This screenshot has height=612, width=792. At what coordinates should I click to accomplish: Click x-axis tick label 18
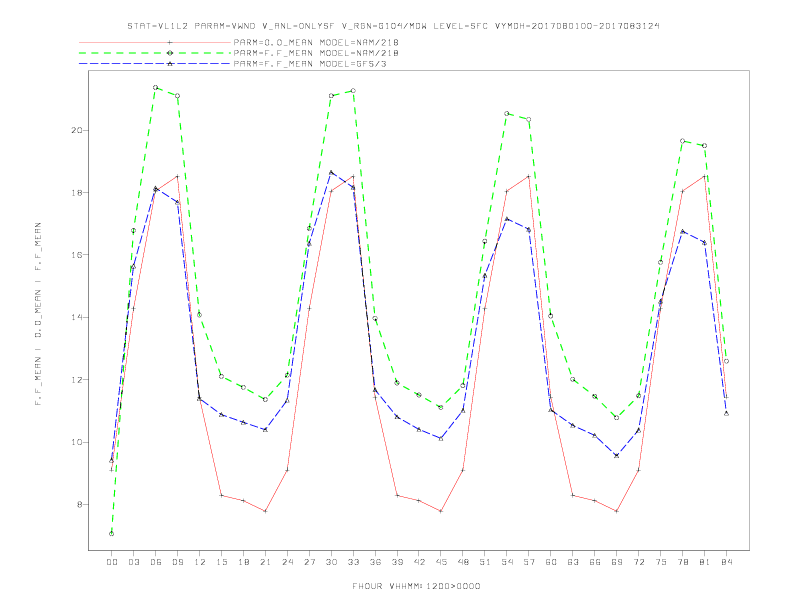pyautogui.click(x=243, y=562)
